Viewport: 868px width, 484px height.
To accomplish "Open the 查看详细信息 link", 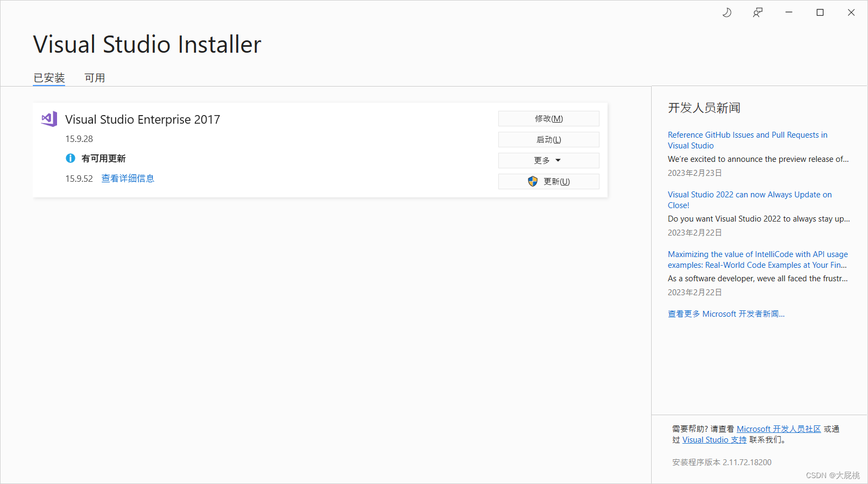I will (128, 179).
